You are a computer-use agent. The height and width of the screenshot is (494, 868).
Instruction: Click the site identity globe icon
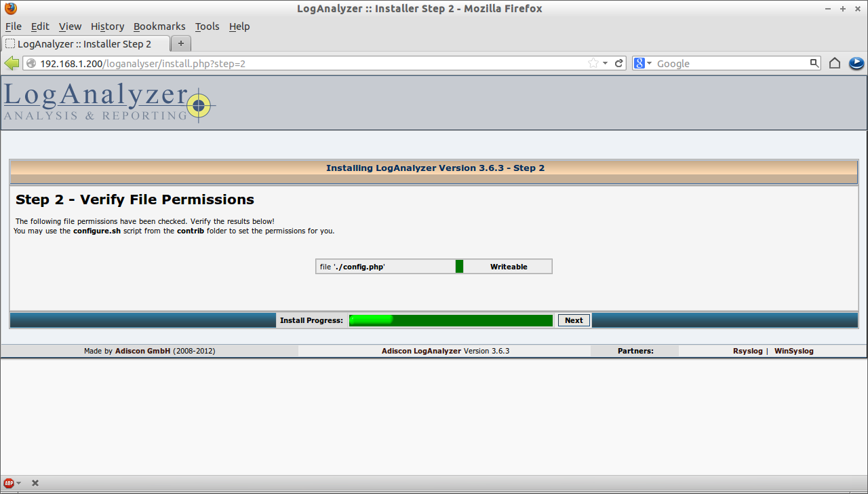31,63
